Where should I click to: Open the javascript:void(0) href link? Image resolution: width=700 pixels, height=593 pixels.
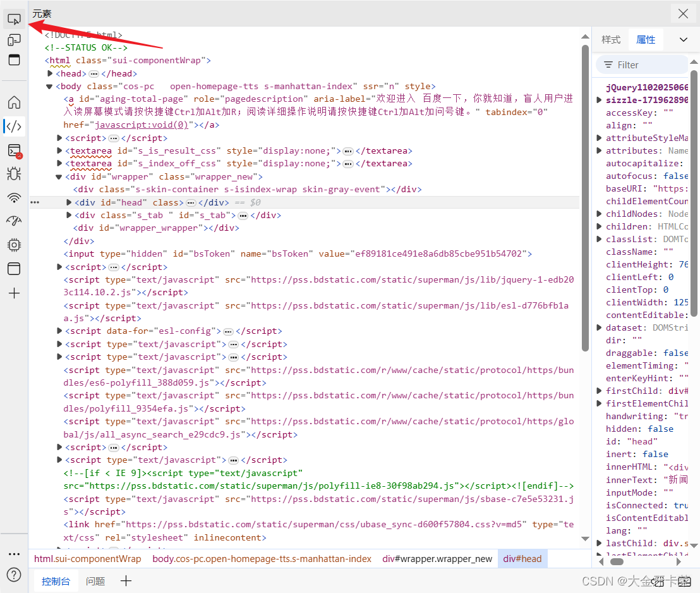point(142,125)
